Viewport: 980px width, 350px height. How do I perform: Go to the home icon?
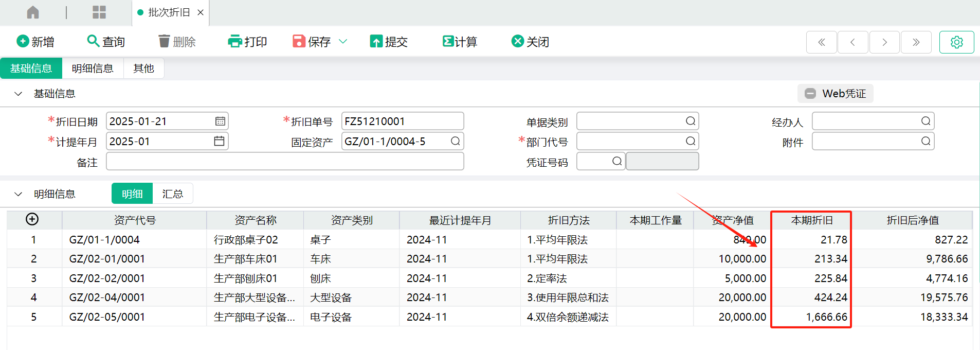[33, 12]
